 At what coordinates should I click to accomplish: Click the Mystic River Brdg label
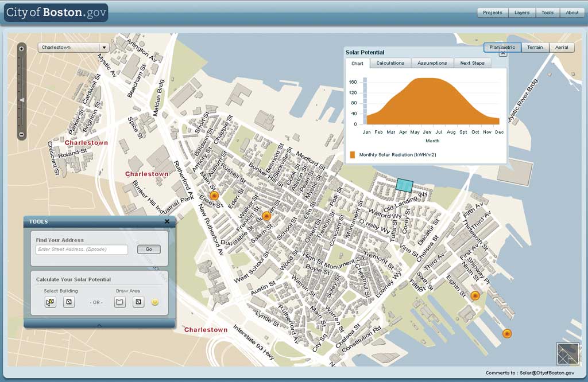(x=522, y=101)
